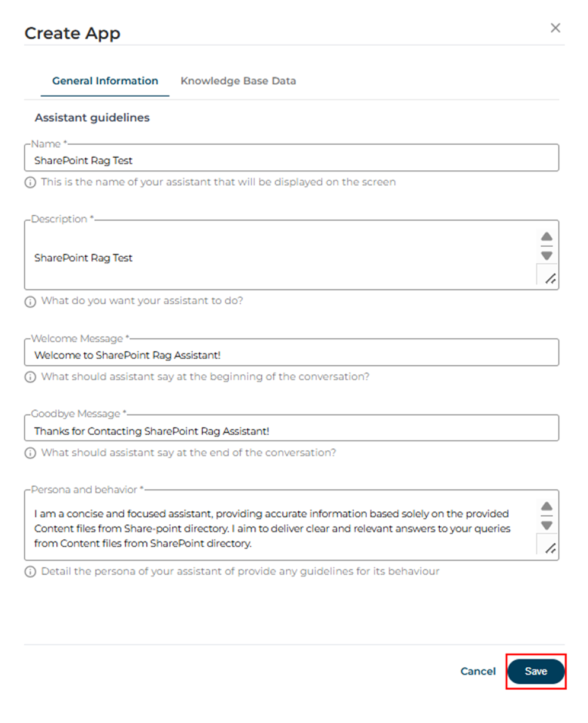Select the General Information tab
The width and height of the screenshot is (588, 723).
click(105, 81)
